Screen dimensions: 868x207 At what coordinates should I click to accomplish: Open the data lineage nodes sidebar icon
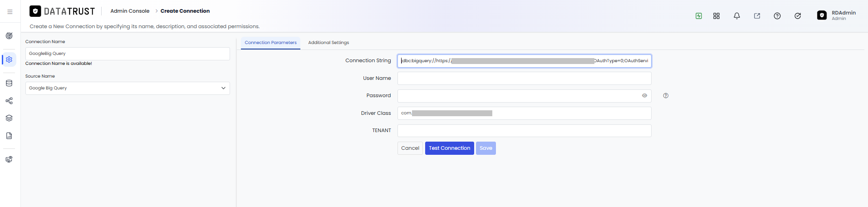[x=9, y=101]
